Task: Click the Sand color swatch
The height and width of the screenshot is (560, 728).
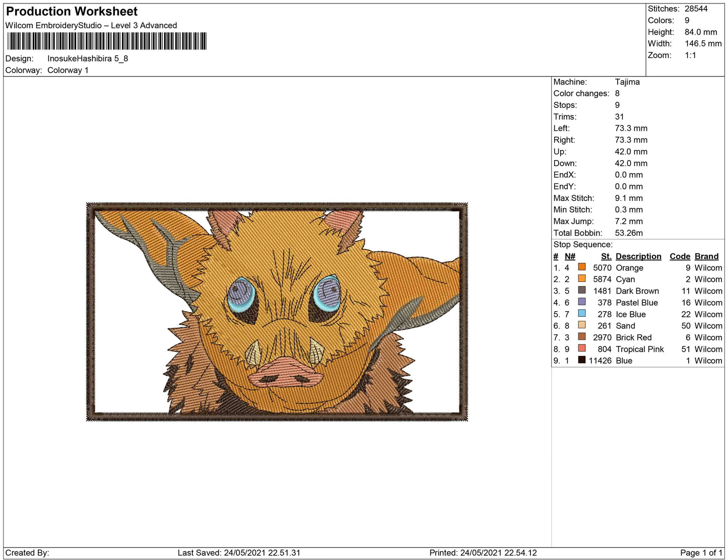Action: [582, 325]
